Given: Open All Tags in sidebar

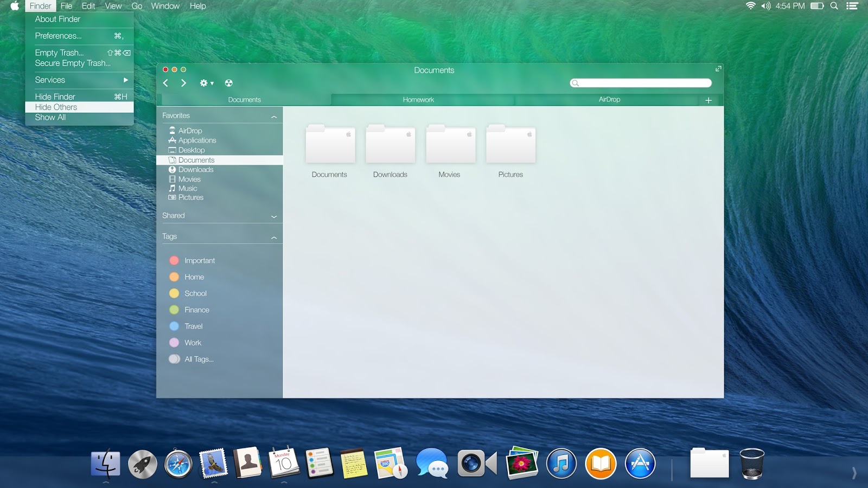Looking at the screenshot, I should click(x=192, y=359).
